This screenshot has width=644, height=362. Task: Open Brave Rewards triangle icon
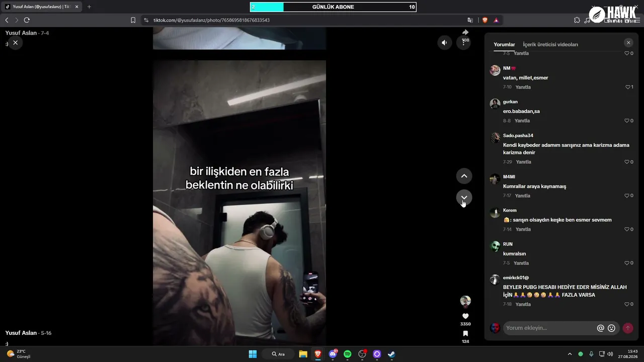point(496,20)
